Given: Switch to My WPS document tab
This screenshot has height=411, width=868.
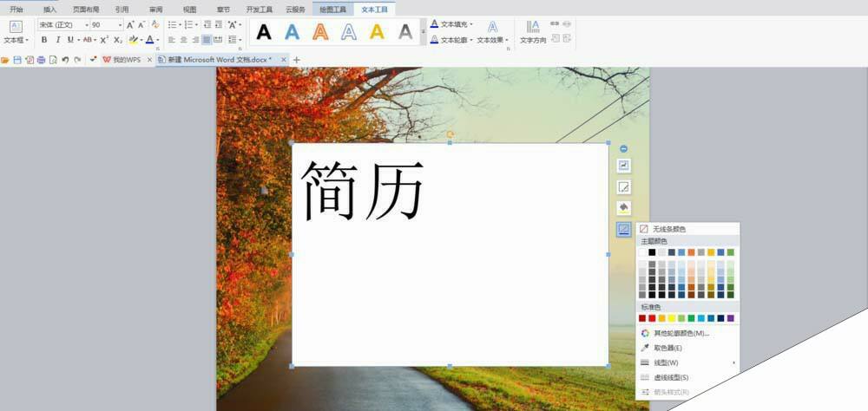Looking at the screenshot, I should [x=127, y=60].
